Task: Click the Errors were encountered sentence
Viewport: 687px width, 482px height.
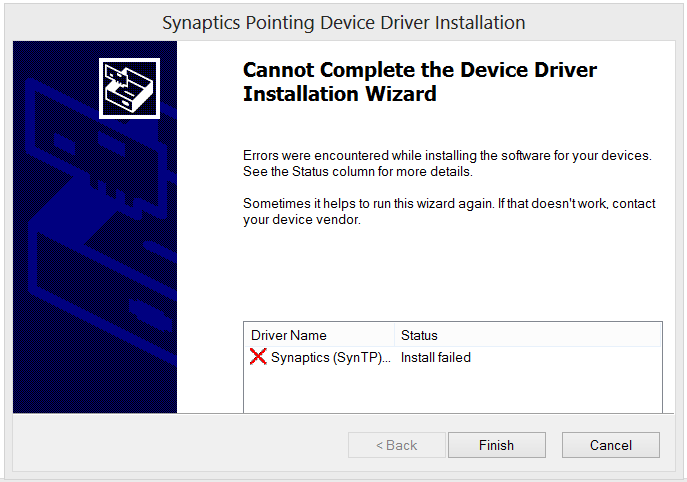Action: (447, 156)
